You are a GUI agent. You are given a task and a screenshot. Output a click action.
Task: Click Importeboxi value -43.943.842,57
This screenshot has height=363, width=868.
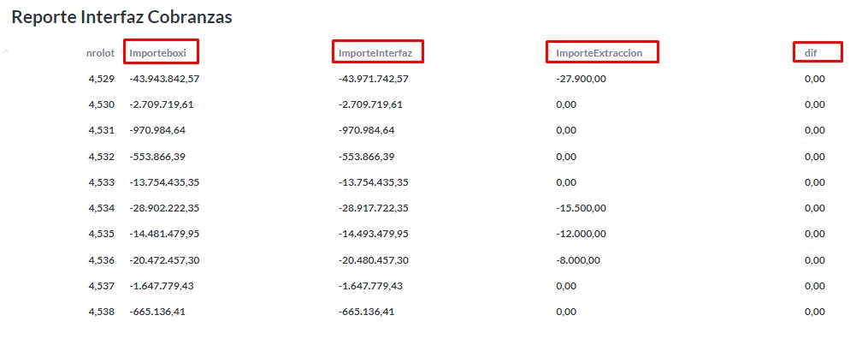coord(164,79)
